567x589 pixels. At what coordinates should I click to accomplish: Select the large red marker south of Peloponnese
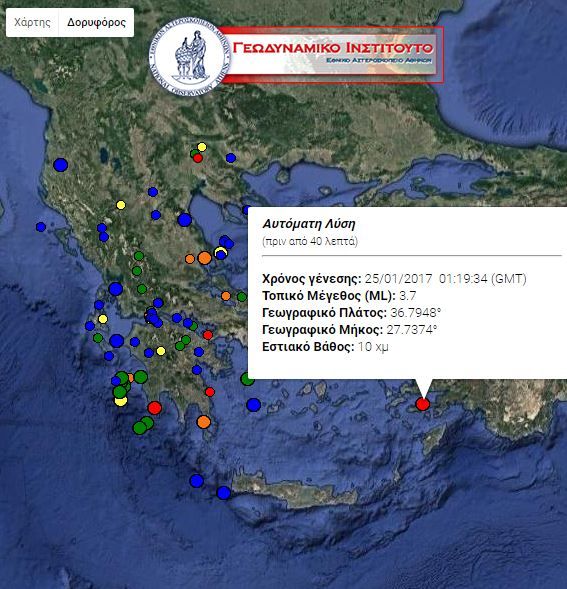[x=154, y=407]
